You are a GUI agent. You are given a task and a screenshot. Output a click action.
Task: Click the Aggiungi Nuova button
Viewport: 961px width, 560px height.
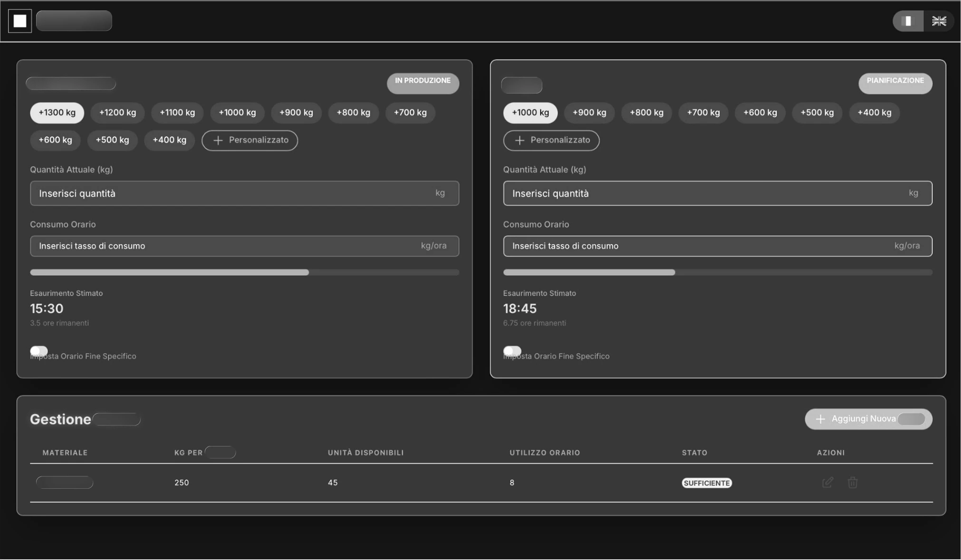click(868, 419)
